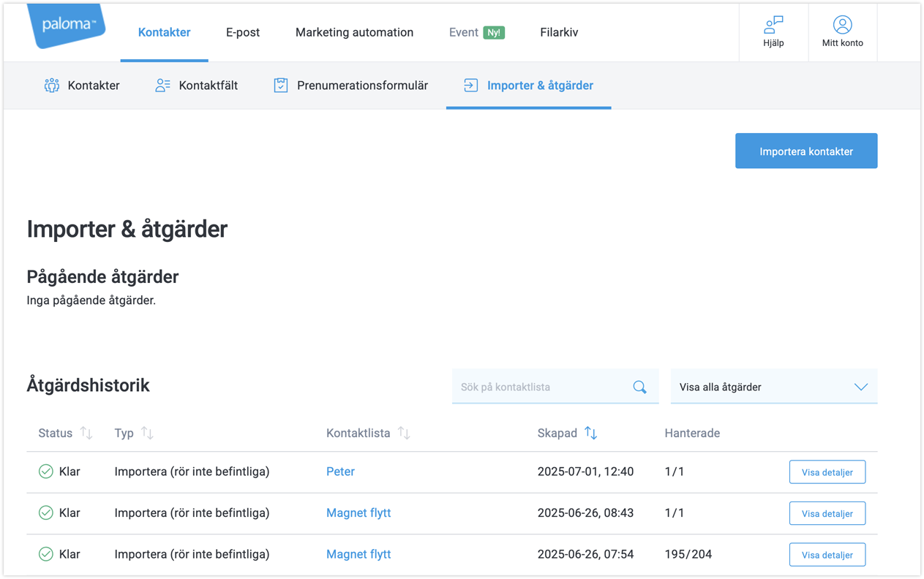Click the Paloma logo
The height and width of the screenshot is (579, 924).
(x=67, y=26)
